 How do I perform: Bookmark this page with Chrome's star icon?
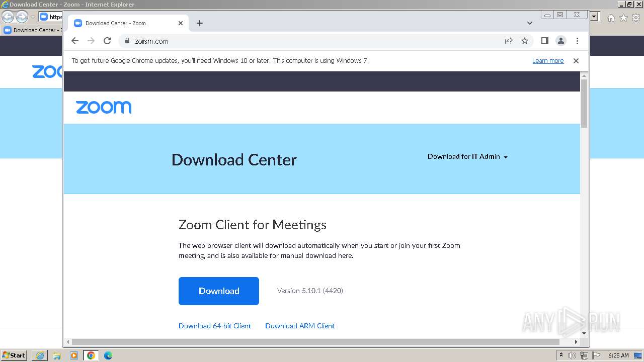click(525, 41)
